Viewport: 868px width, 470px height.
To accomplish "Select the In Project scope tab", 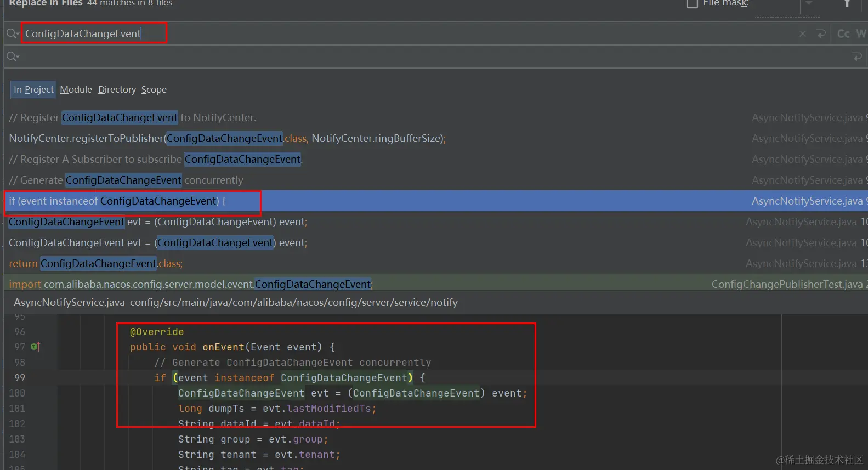I will (x=33, y=89).
